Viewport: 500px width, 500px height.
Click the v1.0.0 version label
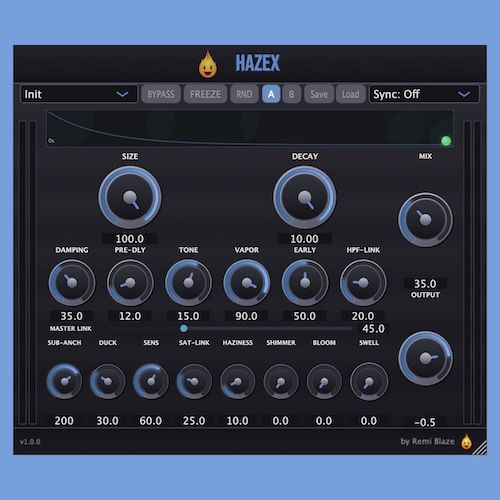pos(30,442)
